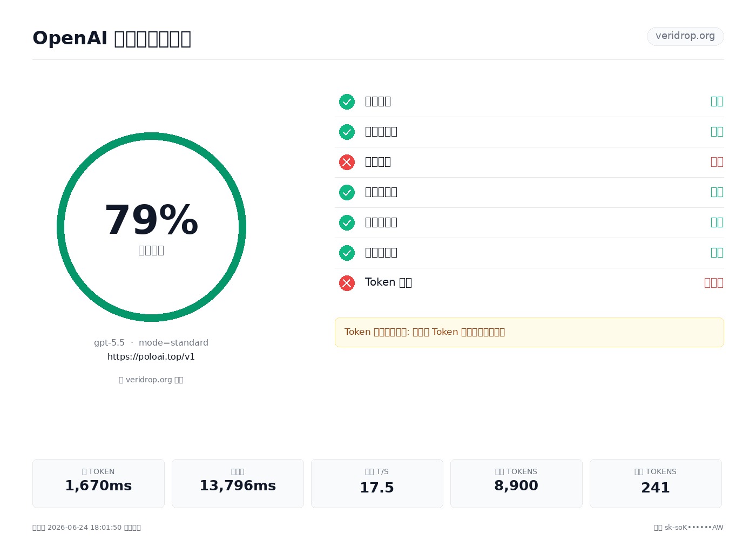This screenshot has height=540, width=756.
Task: Click the 17.5 T/S speed card
Action: click(x=377, y=483)
